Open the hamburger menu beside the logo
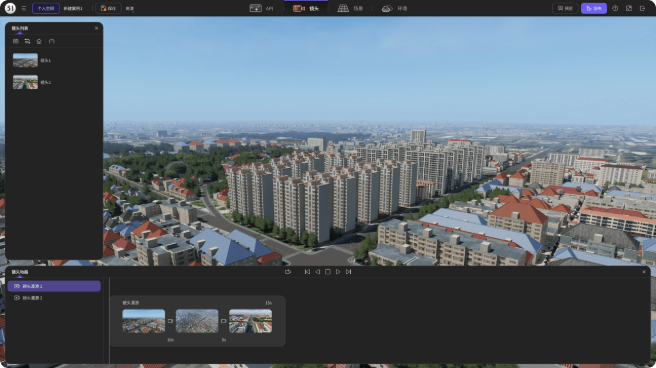Viewport: 656px width, 368px height. (24, 8)
